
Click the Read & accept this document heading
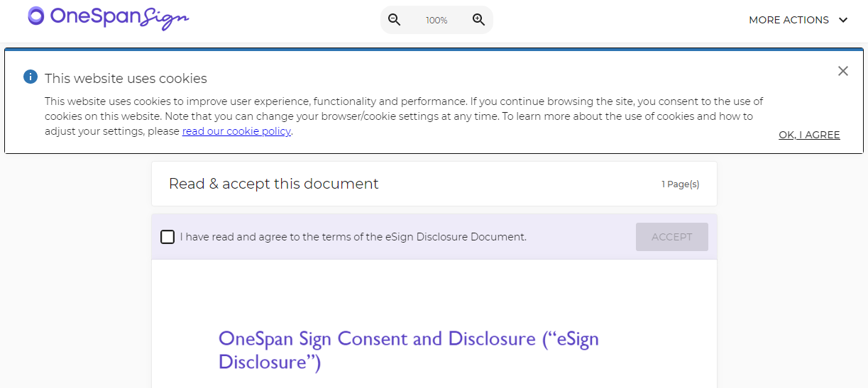click(x=273, y=184)
